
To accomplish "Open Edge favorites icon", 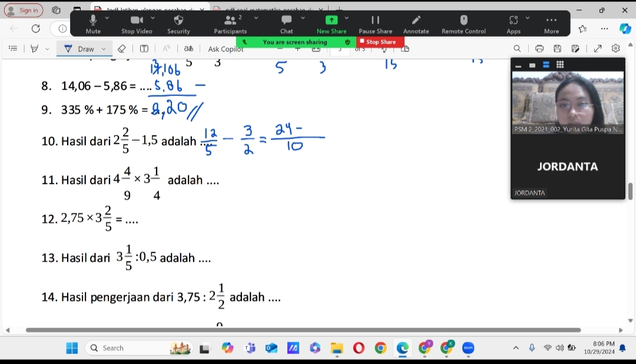I will coord(583,29).
